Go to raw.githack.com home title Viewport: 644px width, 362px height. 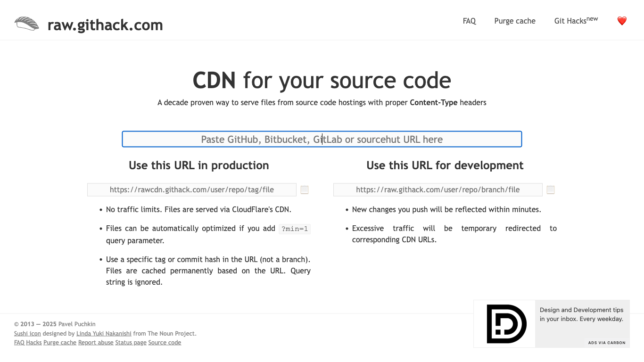coord(105,25)
